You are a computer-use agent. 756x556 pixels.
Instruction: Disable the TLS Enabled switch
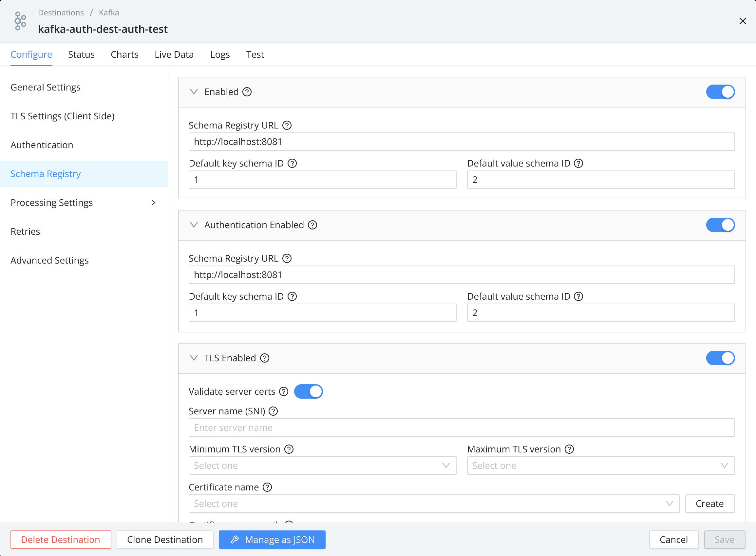pos(720,358)
